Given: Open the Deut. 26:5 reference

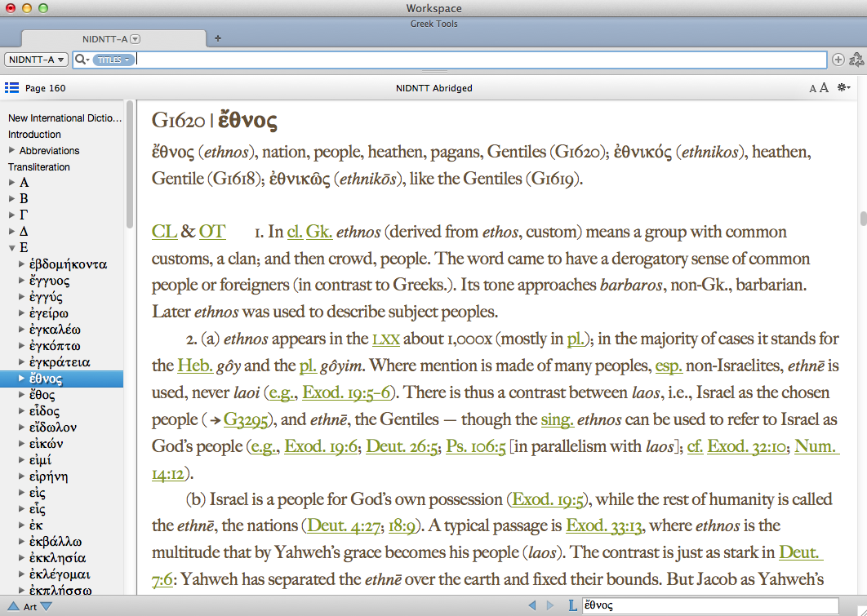Looking at the screenshot, I should pyautogui.click(x=402, y=446).
